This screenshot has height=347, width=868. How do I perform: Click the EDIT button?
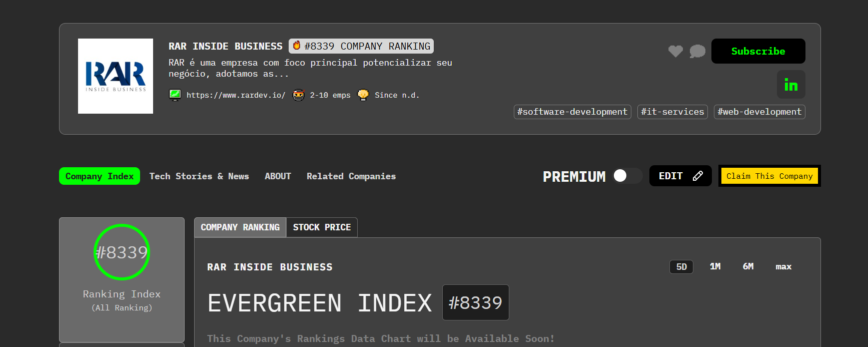tap(680, 176)
